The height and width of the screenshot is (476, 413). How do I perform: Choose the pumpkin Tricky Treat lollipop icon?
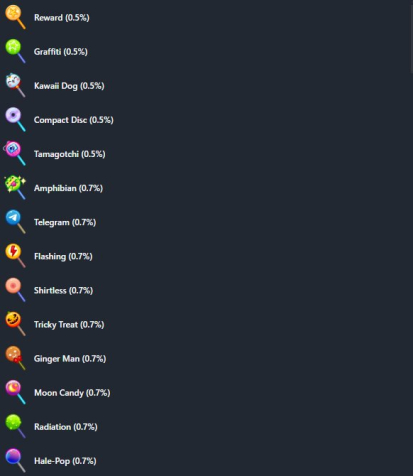click(x=15, y=324)
